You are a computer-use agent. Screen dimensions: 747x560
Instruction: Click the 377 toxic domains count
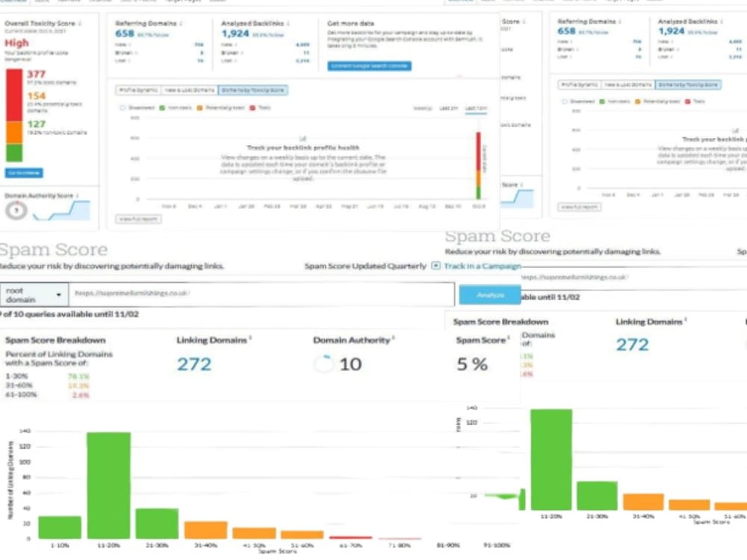point(36,74)
